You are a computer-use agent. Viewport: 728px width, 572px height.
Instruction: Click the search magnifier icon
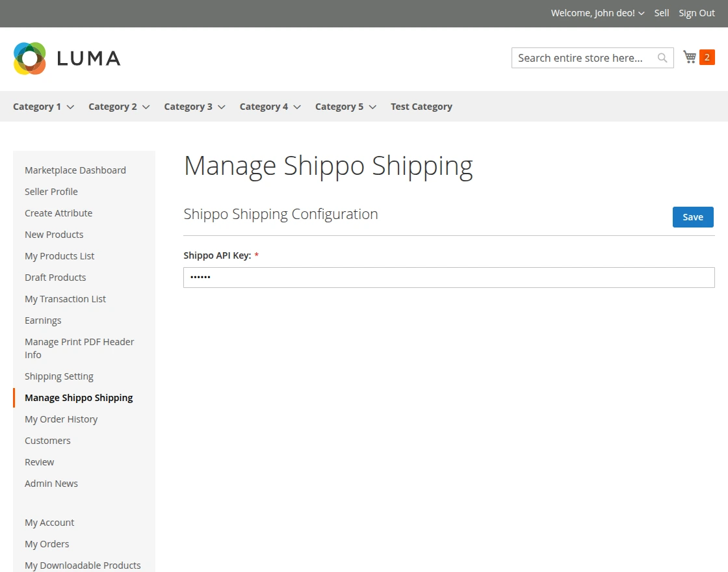pos(662,58)
